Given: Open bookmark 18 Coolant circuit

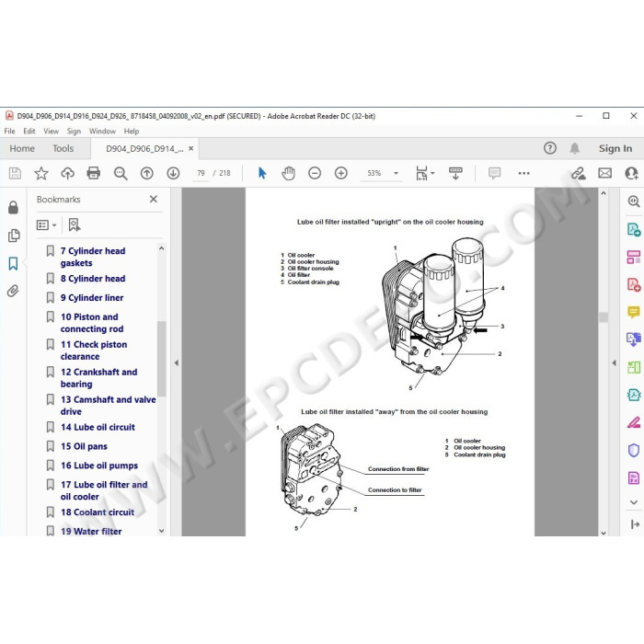Looking at the screenshot, I should coord(98,512).
